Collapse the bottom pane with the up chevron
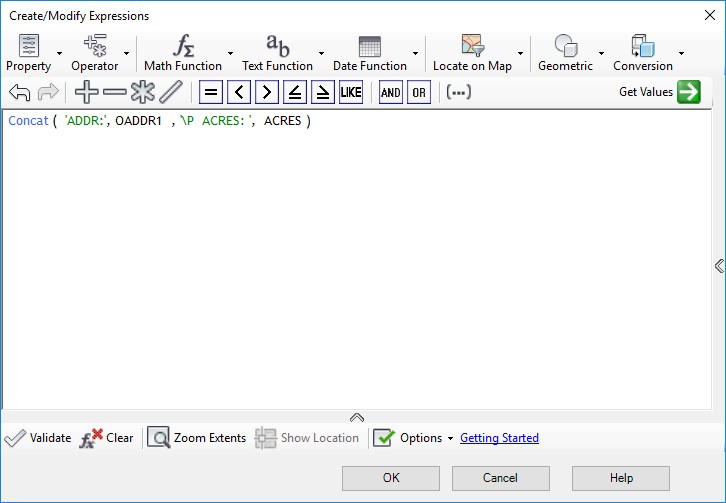726x503 pixels. coord(357,417)
